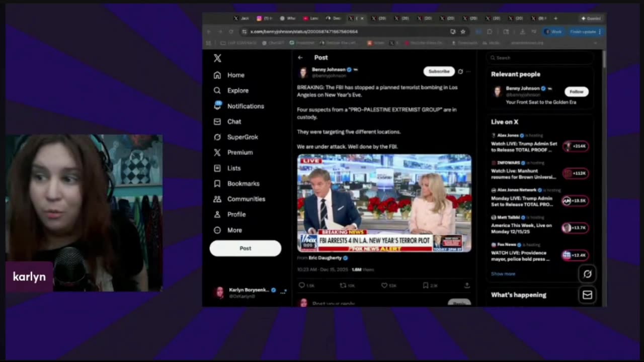This screenshot has width=644, height=362.
Task: Expand the More menu in sidebar
Action: pyautogui.click(x=228, y=230)
